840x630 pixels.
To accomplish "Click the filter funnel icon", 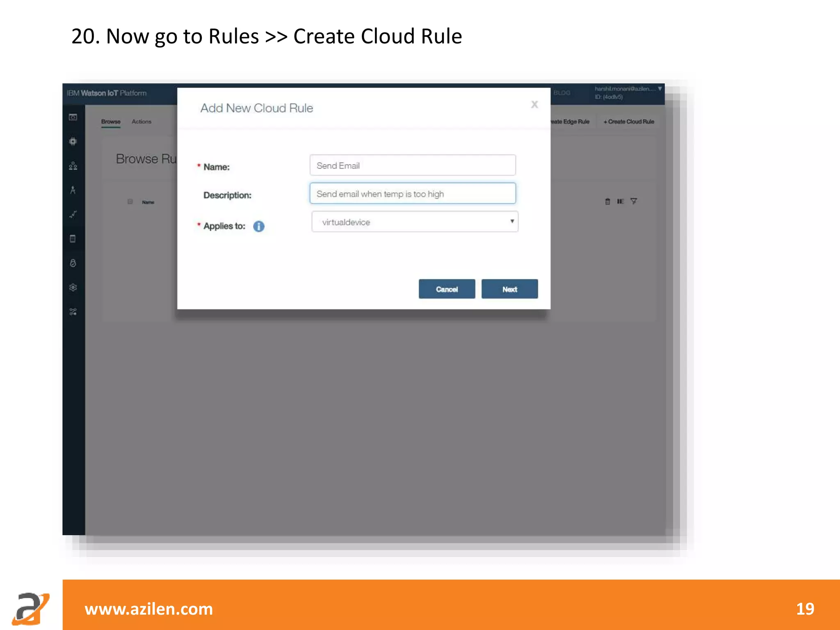I will tap(634, 201).
